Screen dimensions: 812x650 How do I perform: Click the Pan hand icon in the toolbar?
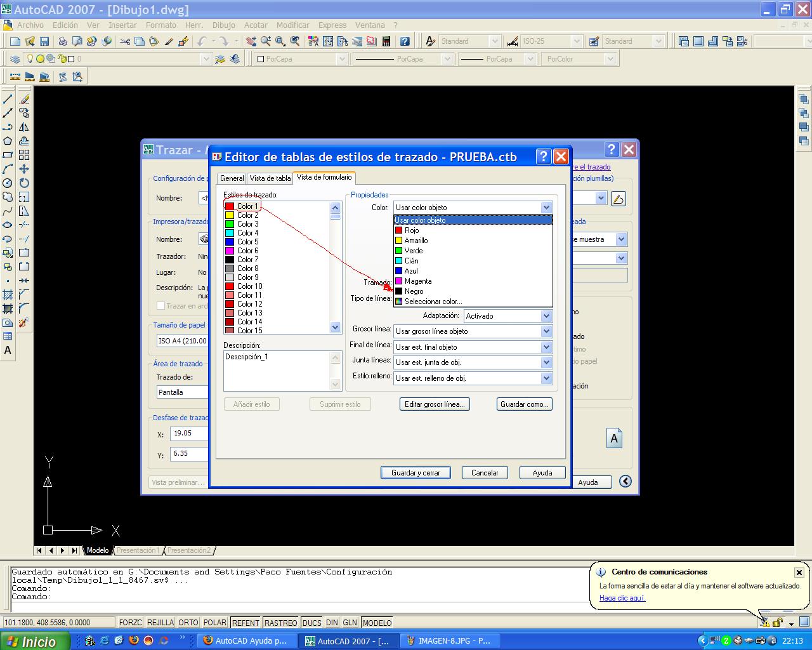(x=251, y=41)
